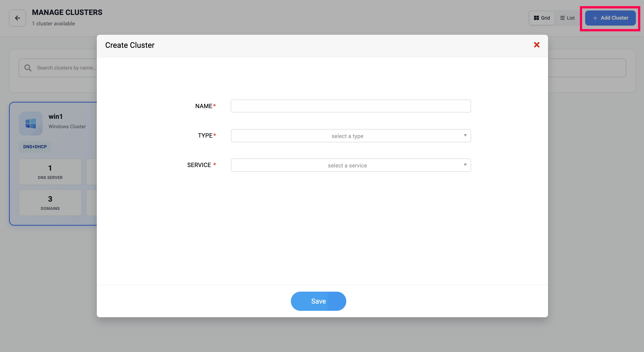The image size is (644, 352).
Task: Click the Windows logo cluster icon
Action: [31, 123]
